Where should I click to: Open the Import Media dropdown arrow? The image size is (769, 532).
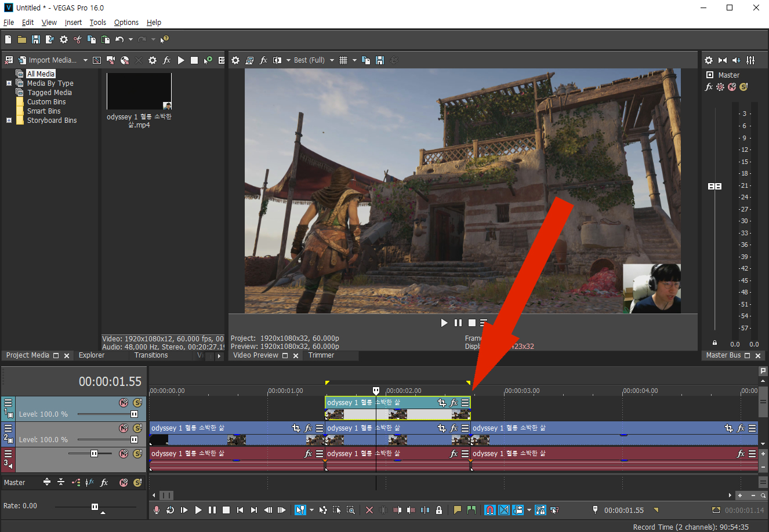coord(85,60)
